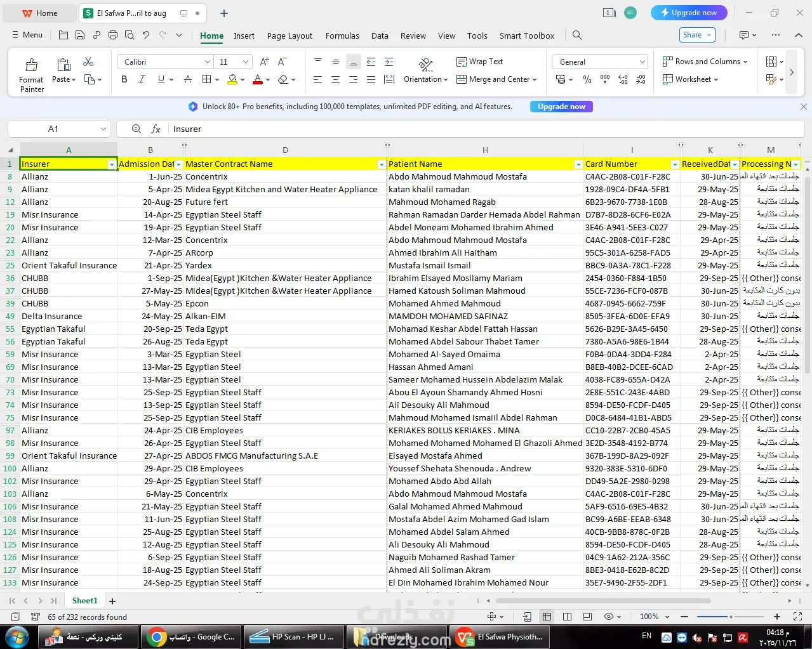Click the Format Painter tool
The image size is (812, 649).
[x=31, y=75]
